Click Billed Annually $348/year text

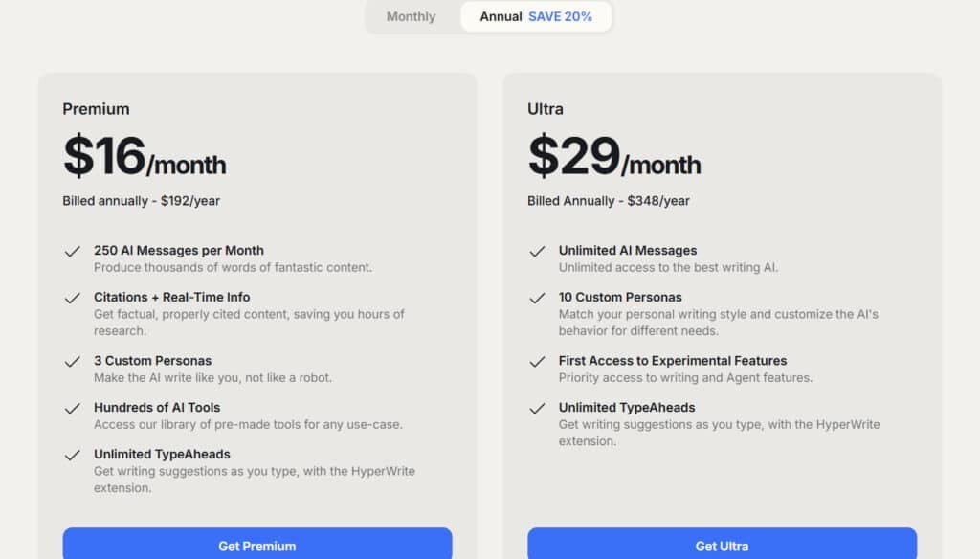pyautogui.click(x=608, y=201)
